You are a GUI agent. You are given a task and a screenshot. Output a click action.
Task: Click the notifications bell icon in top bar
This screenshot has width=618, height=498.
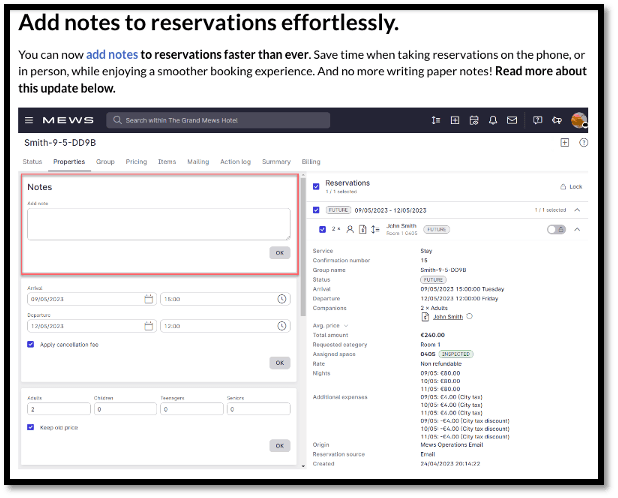(493, 120)
